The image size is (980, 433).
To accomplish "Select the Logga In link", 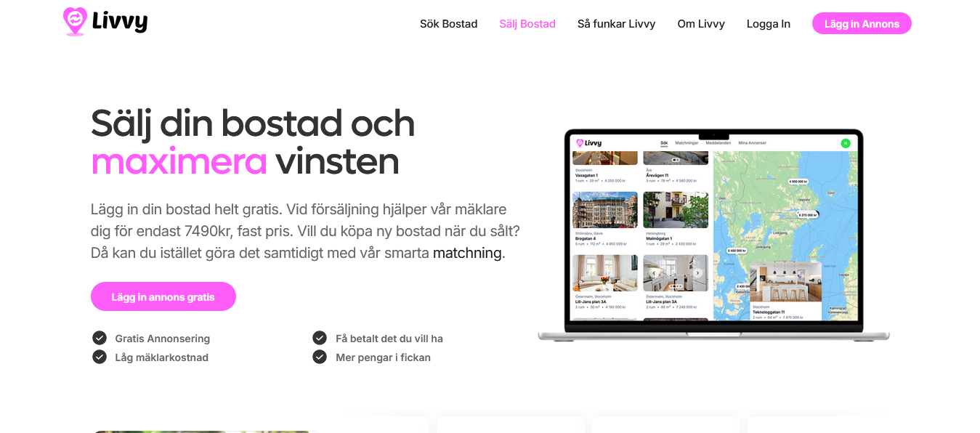I will (x=768, y=24).
